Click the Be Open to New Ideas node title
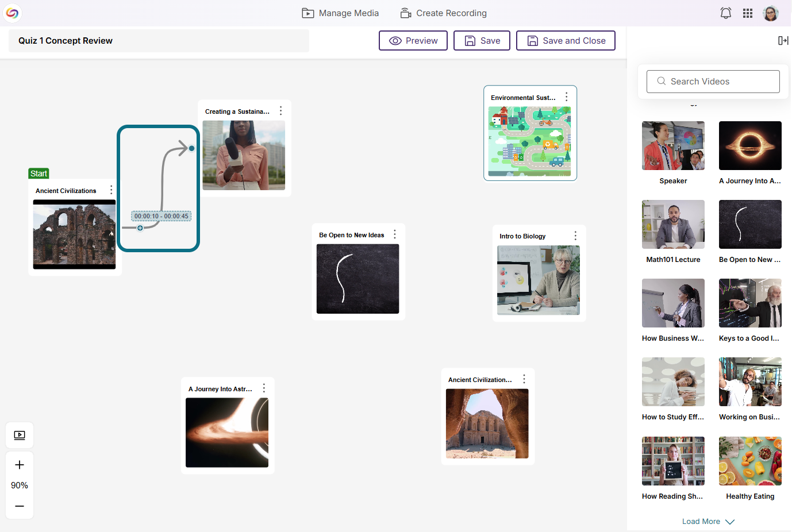The height and width of the screenshot is (532, 792). coord(352,235)
